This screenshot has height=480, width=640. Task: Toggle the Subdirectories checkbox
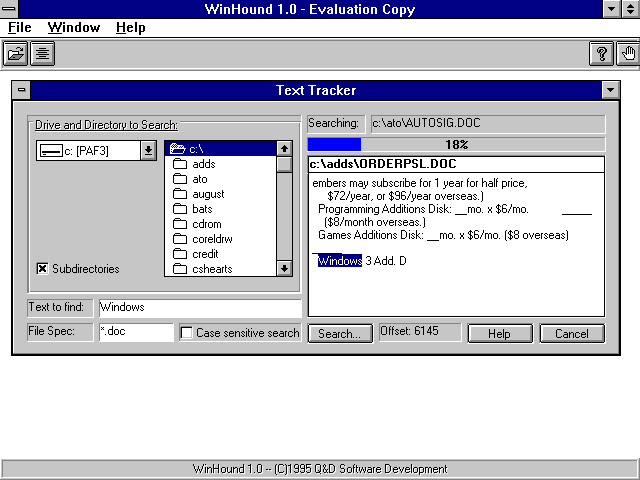pyautogui.click(x=43, y=268)
